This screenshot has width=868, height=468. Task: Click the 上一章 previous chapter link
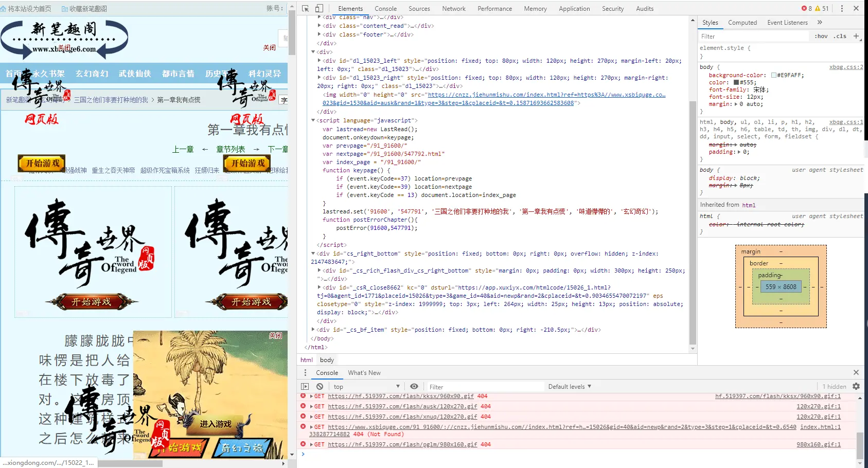pyautogui.click(x=183, y=149)
